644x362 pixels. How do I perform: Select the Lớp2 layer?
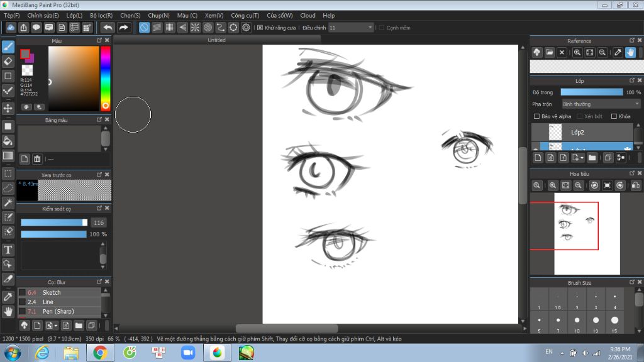582,132
